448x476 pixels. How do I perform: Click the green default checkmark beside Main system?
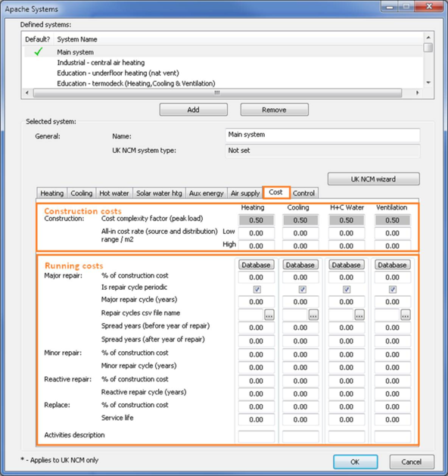coord(39,52)
